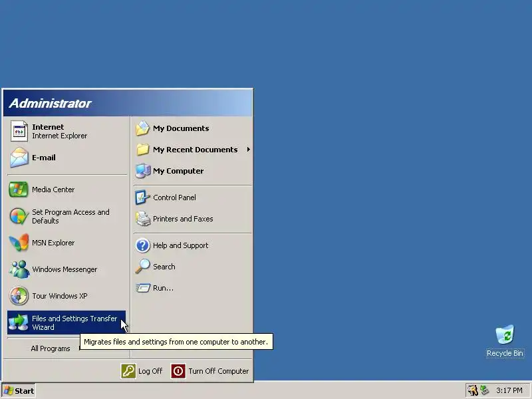Open the Internet Explorer icon
The image size is (532, 399).
[19, 131]
